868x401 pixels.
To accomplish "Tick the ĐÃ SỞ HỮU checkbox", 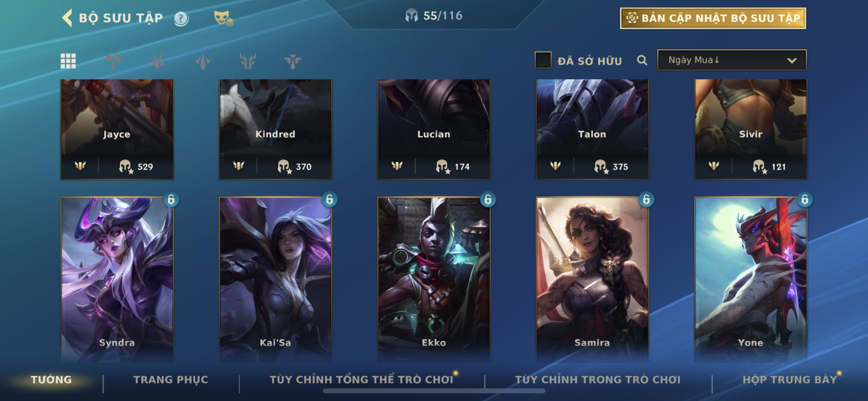I will point(543,60).
